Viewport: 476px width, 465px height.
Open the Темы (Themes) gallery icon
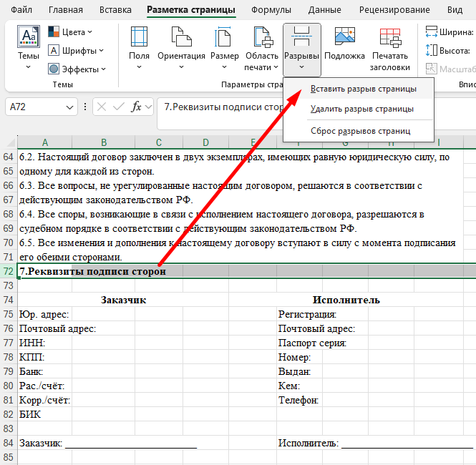point(28,36)
